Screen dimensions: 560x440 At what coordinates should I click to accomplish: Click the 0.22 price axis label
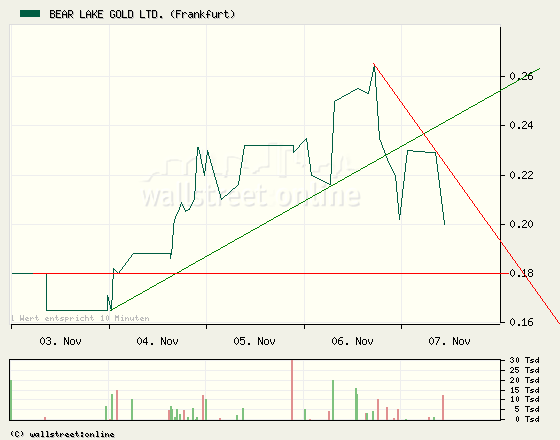click(521, 175)
